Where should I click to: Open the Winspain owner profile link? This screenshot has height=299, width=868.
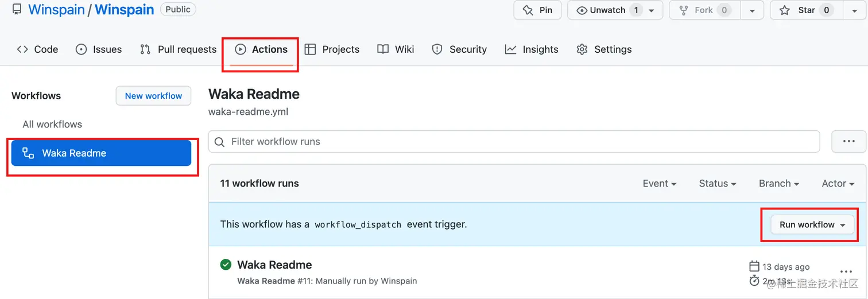(x=56, y=10)
